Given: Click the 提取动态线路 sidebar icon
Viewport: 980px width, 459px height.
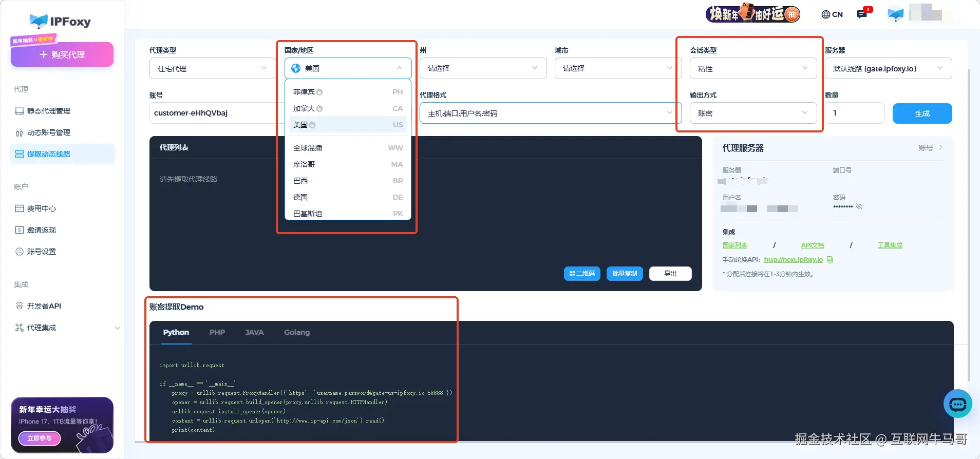Looking at the screenshot, I should pyautogui.click(x=20, y=154).
